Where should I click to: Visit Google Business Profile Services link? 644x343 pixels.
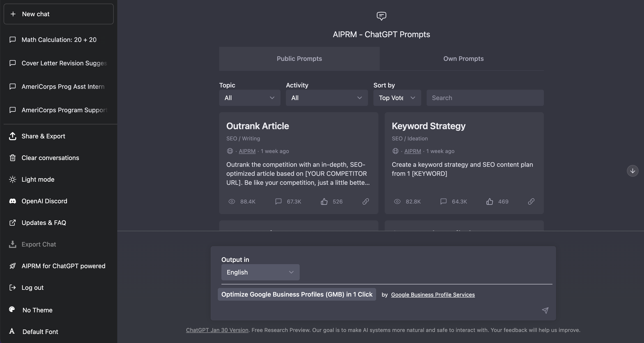coord(433,295)
